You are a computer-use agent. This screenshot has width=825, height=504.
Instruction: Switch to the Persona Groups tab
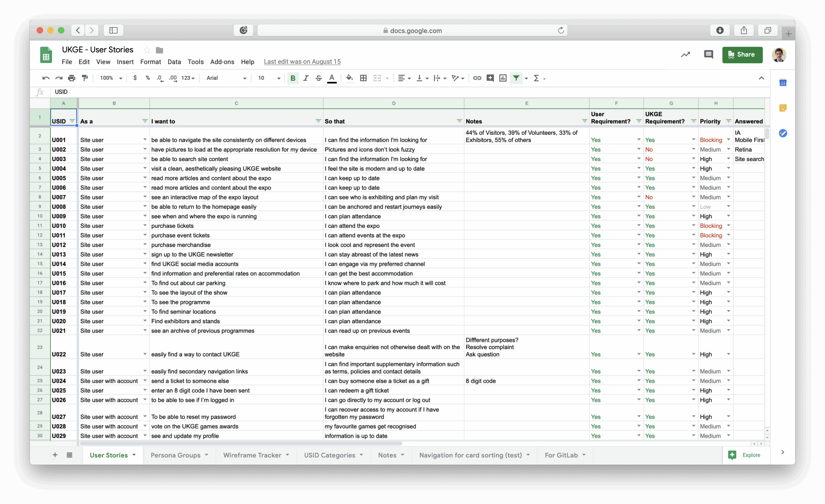[x=175, y=455]
